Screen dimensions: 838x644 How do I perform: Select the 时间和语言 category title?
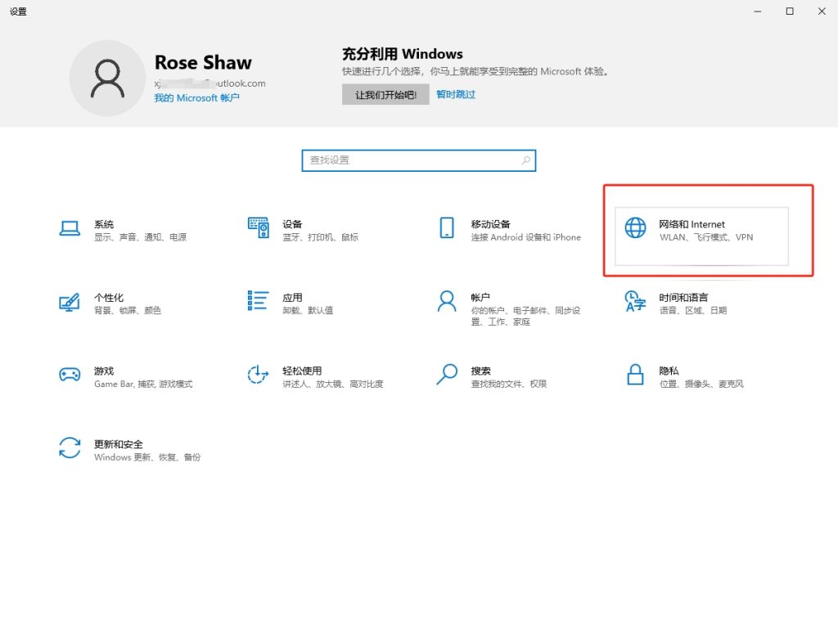tap(683, 297)
